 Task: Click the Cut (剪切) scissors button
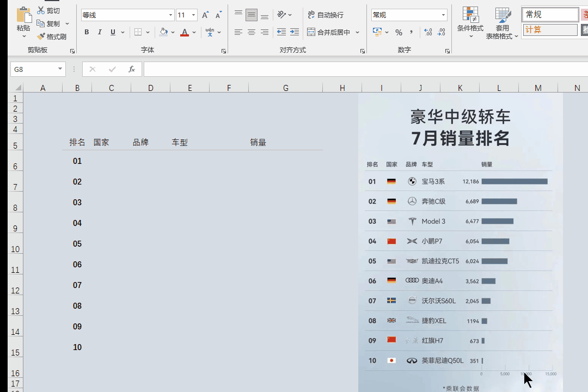coord(48,10)
